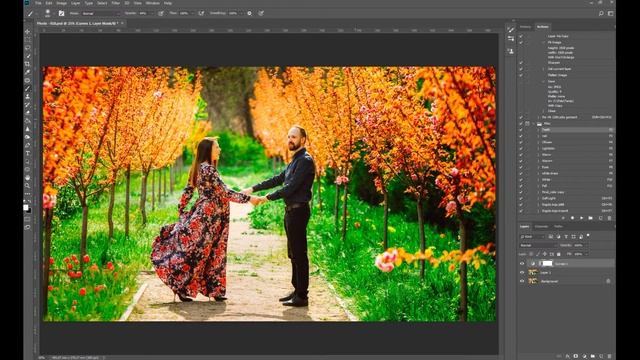Select the Type tool
Viewport: 640px width, 360px height.
click(28, 153)
